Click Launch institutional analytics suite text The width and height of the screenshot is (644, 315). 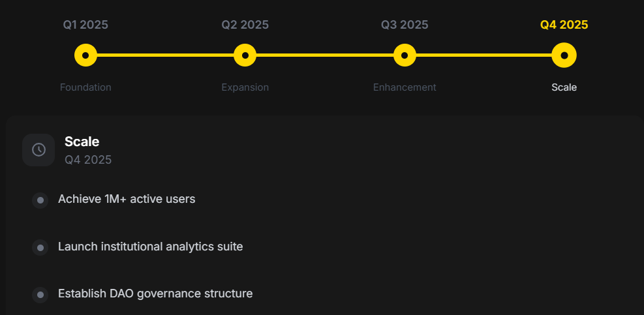(150, 247)
